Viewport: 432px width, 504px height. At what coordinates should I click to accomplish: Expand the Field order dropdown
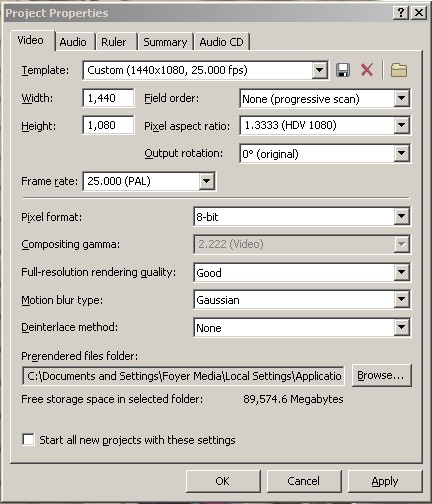pos(401,98)
